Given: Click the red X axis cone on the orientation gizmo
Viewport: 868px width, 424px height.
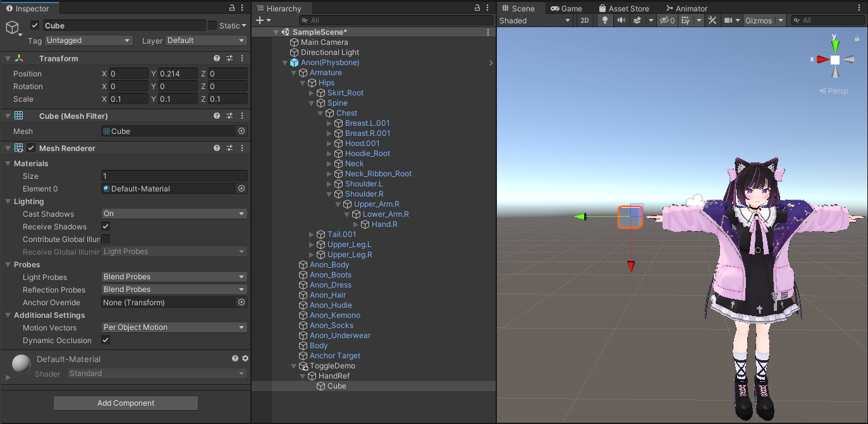Looking at the screenshot, I should point(822,59).
